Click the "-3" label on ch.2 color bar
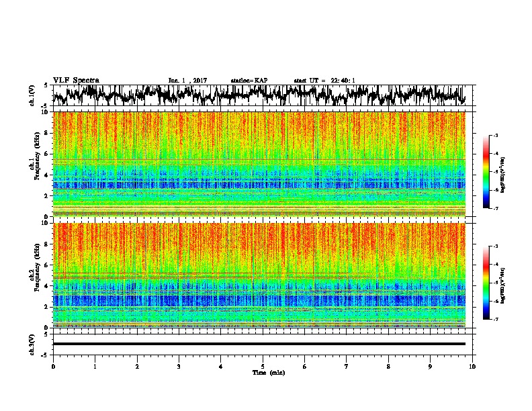 496,246
